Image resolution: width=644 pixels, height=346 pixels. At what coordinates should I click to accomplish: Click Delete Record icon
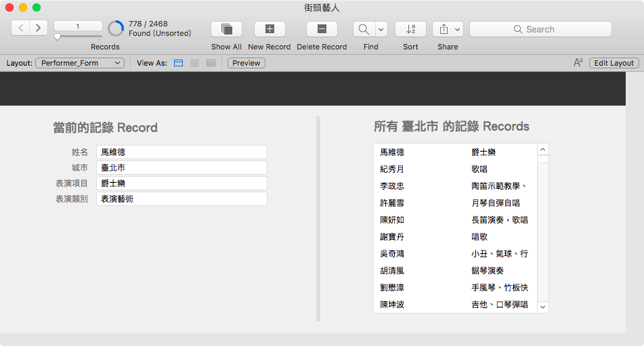tap(322, 29)
